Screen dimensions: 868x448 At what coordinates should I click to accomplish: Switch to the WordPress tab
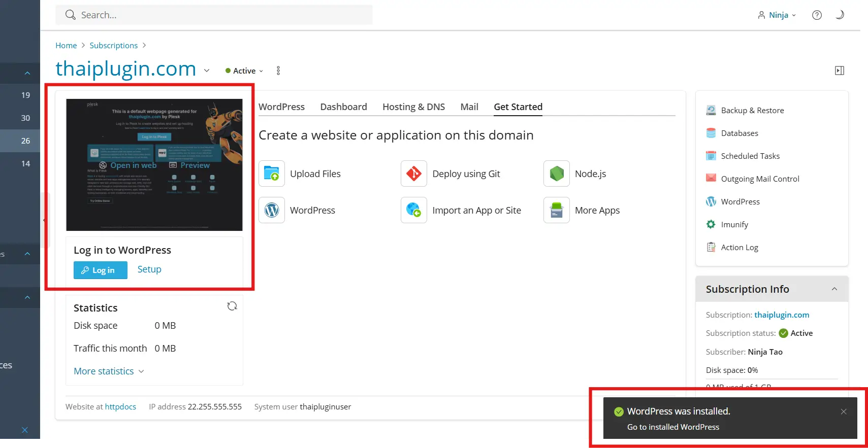click(281, 107)
